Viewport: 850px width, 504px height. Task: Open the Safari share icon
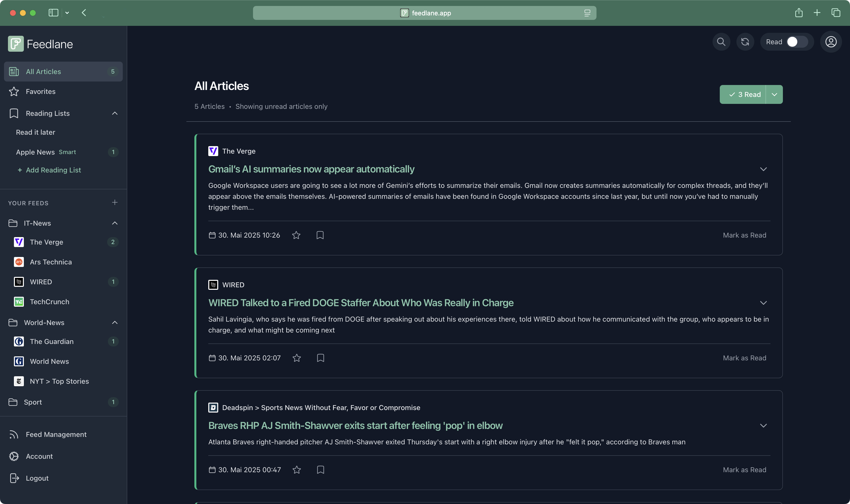(x=799, y=13)
